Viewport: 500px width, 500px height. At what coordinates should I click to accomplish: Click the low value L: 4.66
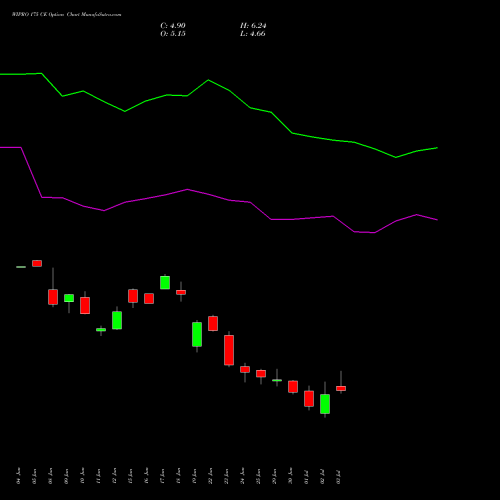coord(253,34)
